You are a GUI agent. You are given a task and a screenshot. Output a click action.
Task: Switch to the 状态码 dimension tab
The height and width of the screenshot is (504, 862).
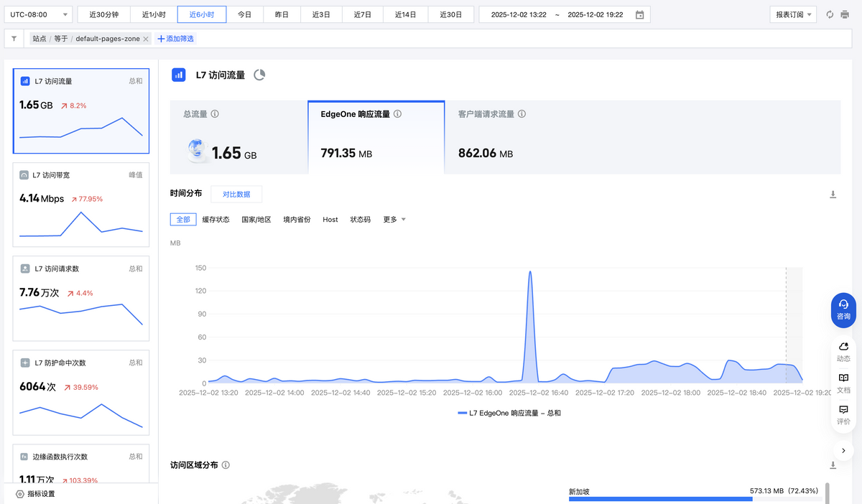360,220
